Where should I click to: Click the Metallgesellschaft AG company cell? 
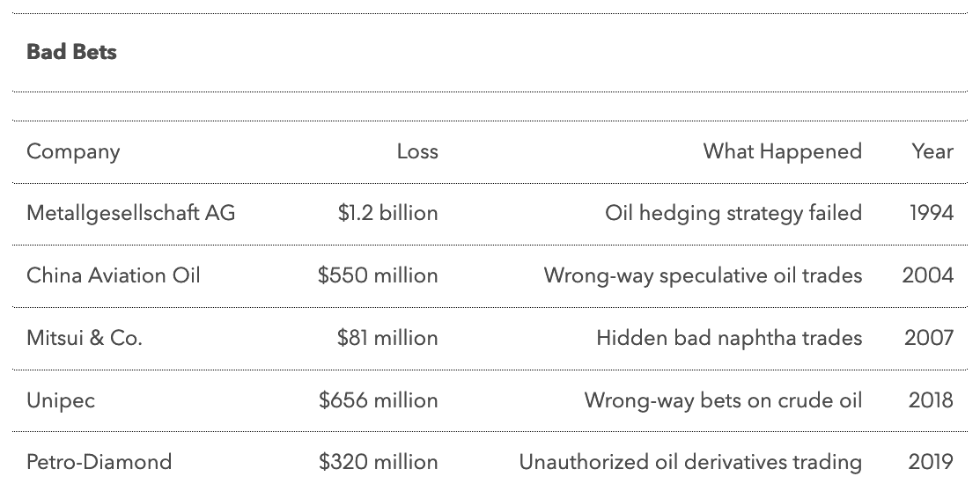pyautogui.click(x=131, y=213)
